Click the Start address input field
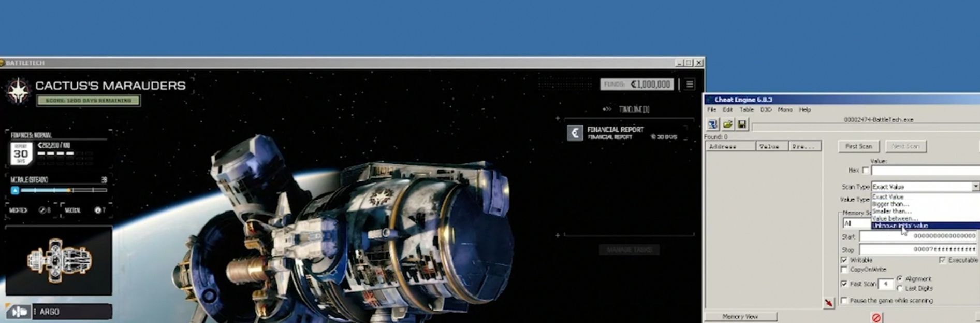Screen dimensions: 980x323 (919, 236)
